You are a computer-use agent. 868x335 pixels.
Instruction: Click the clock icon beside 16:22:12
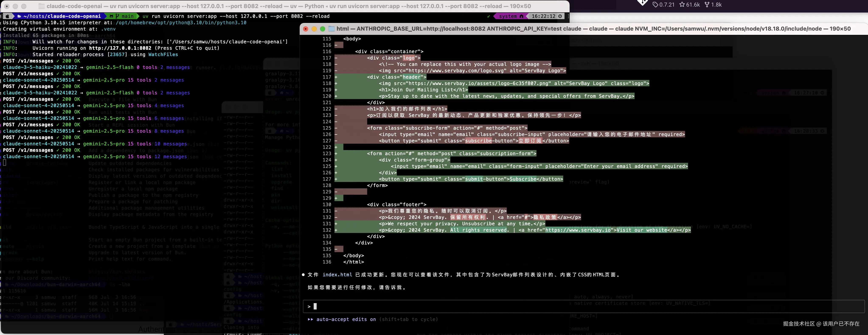(560, 16)
